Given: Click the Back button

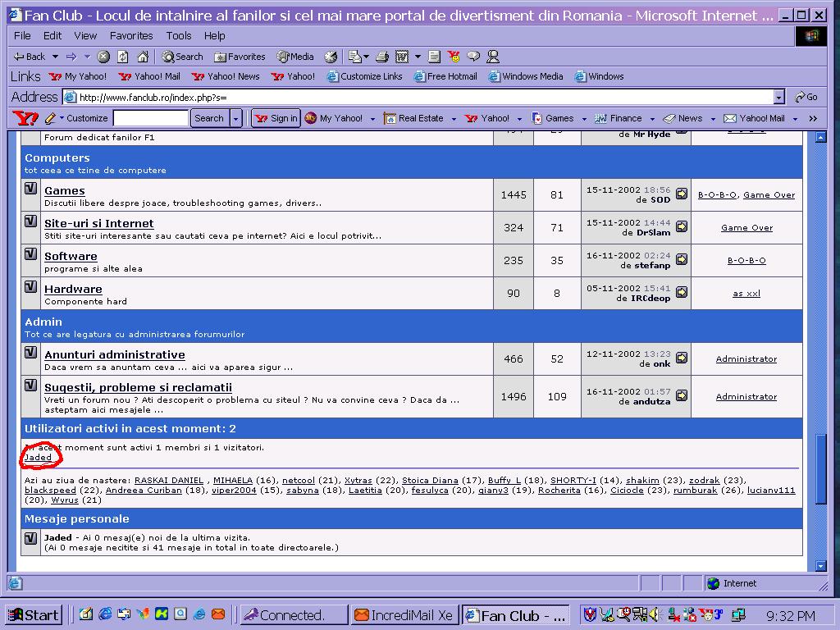Looking at the screenshot, I should click(30, 57).
